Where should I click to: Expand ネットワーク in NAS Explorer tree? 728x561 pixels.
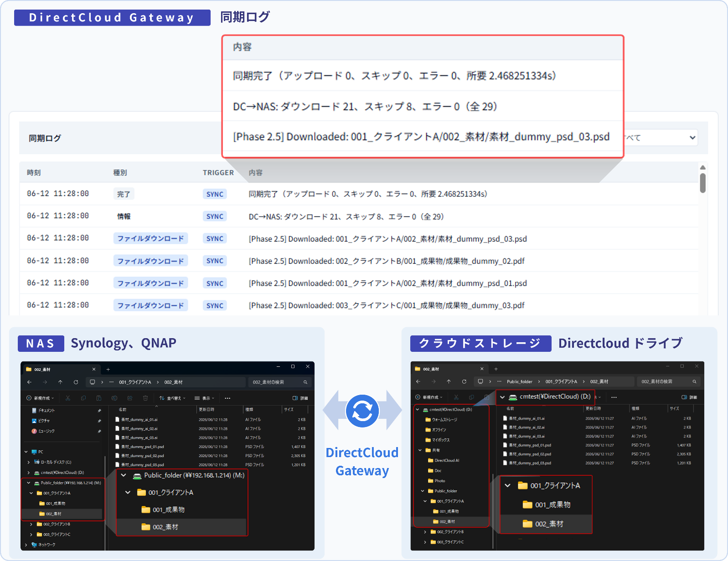point(26,545)
